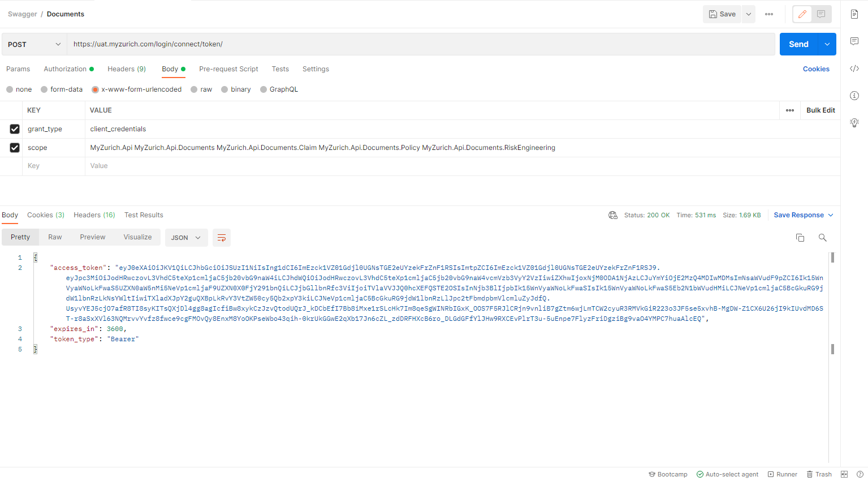Screen dimensions: 868x481
Task: Open the Related requests lightbulb icon
Action: (854, 123)
